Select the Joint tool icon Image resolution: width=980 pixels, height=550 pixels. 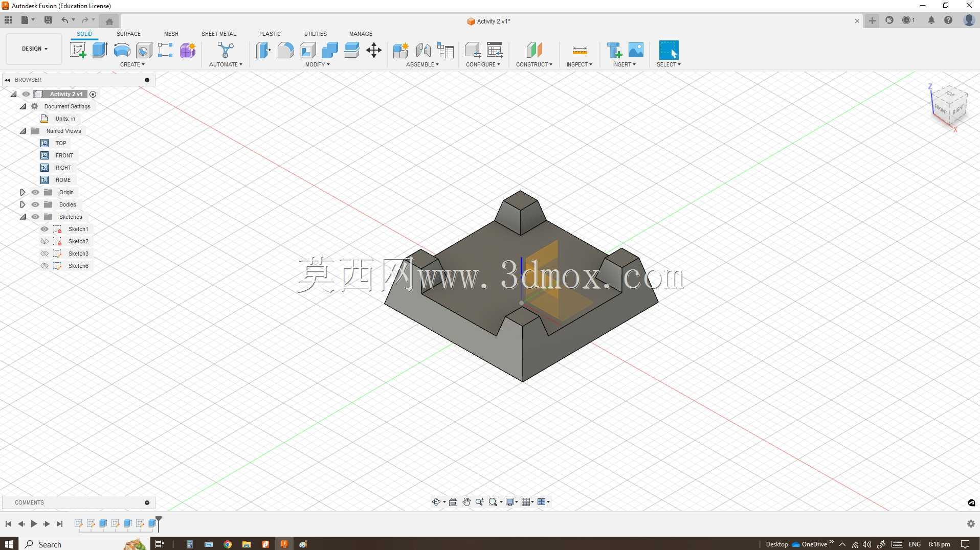423,50
